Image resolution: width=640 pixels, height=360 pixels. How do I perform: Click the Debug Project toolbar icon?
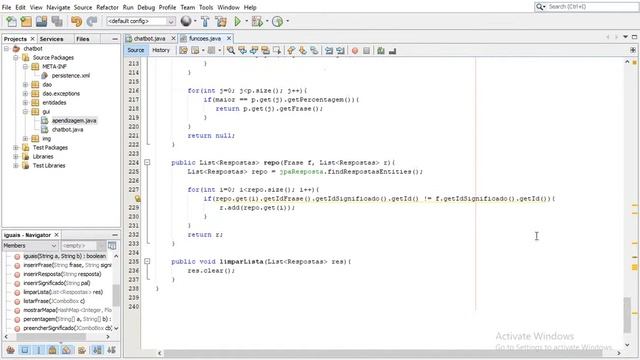point(257,21)
